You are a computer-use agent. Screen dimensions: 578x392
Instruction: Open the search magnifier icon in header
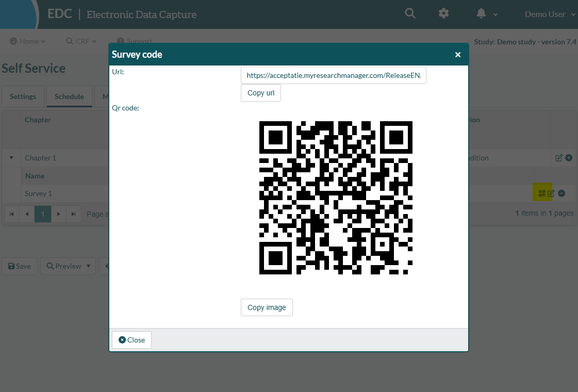410,13
